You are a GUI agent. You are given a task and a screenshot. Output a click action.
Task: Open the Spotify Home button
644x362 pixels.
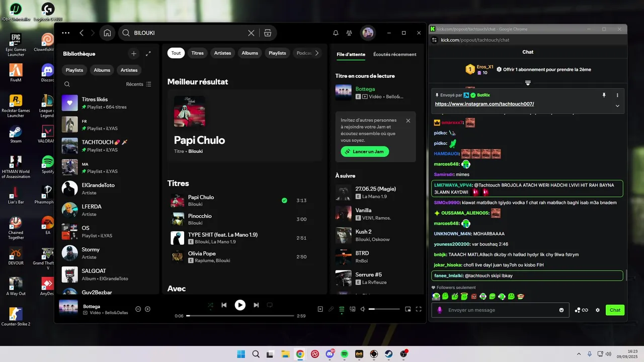click(107, 33)
